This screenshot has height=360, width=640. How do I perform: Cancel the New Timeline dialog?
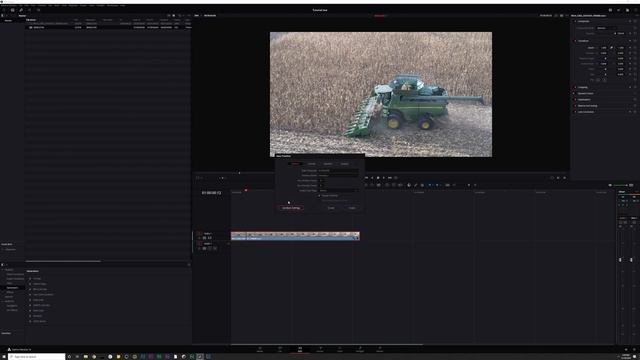tap(331, 208)
